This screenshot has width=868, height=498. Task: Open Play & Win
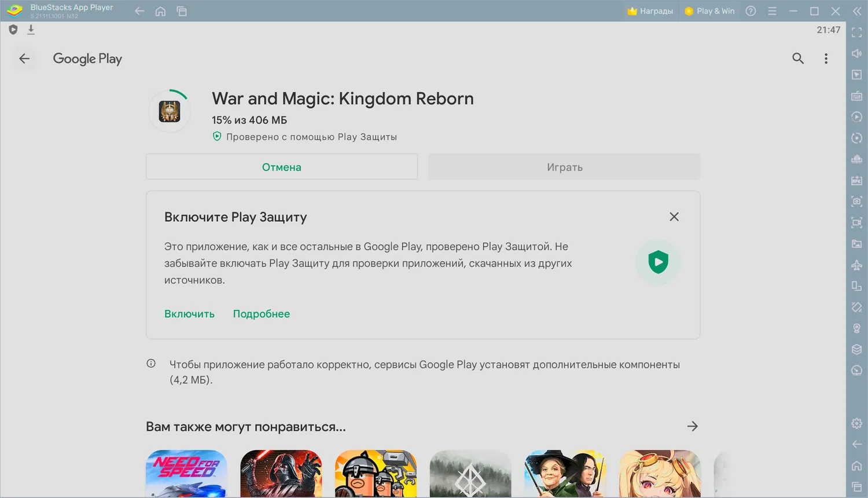click(709, 11)
